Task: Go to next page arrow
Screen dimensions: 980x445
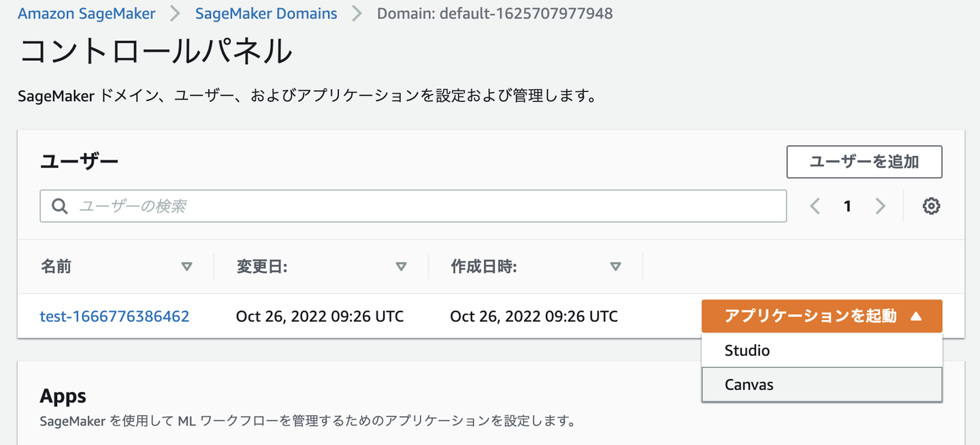Action: click(x=880, y=206)
